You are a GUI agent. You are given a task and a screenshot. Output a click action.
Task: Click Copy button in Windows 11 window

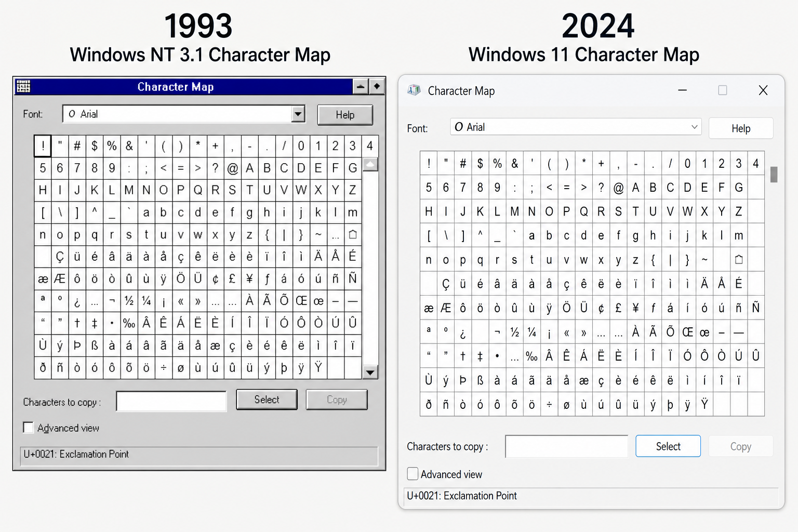[741, 446]
